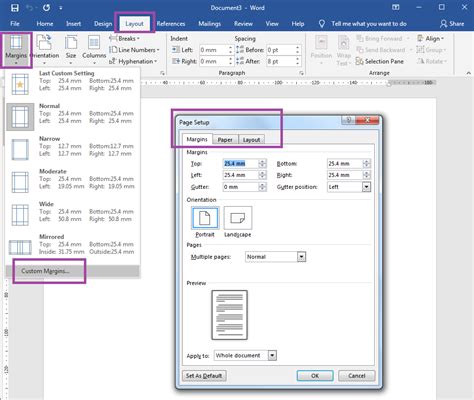Open the Apply to dropdown
The width and height of the screenshot is (474, 400).
point(272,356)
